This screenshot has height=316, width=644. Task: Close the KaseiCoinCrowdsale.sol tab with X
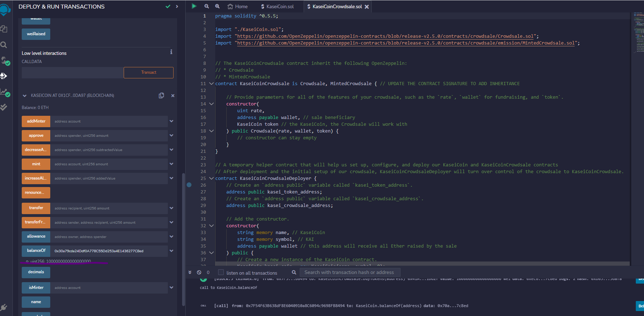pos(367,7)
